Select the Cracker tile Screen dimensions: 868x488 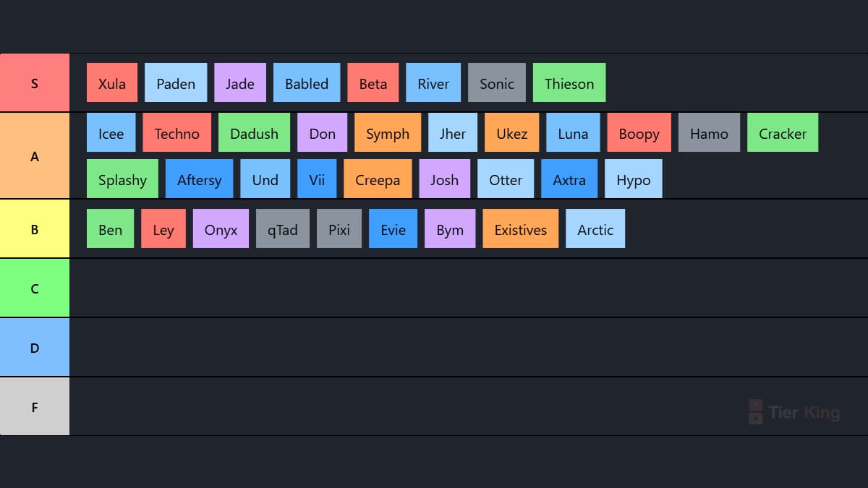pos(783,132)
